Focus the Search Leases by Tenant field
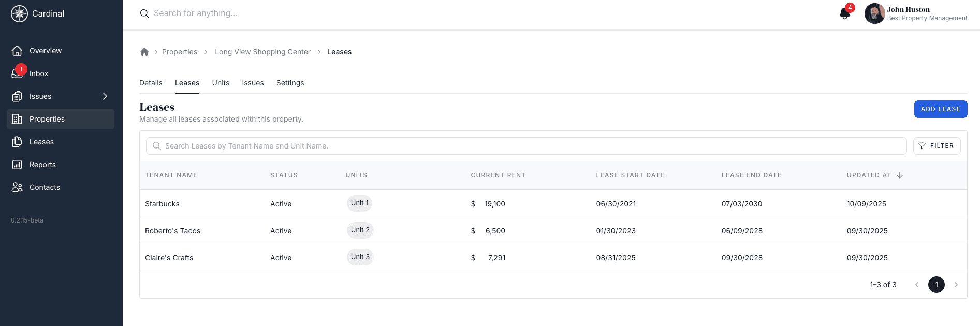This screenshot has width=980, height=326. tap(526, 146)
